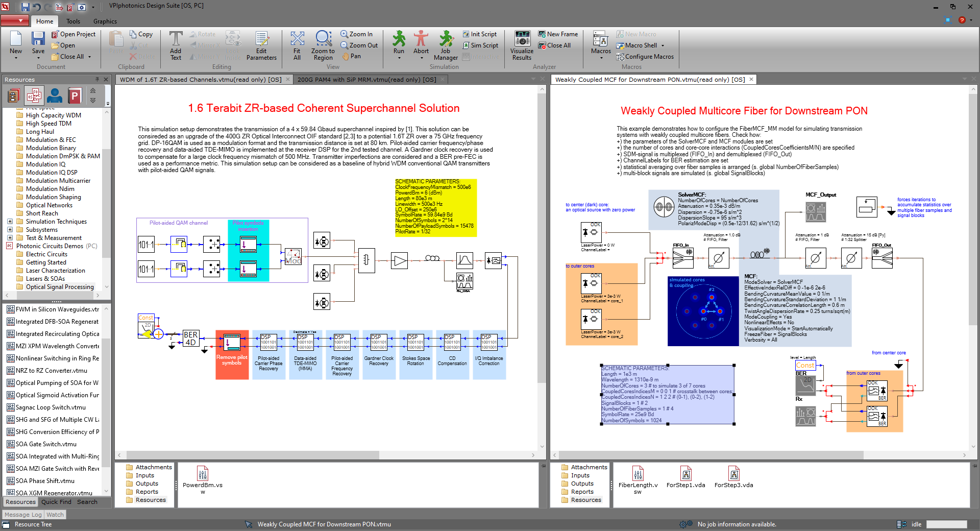Click the red P icon in Resources toolbar

pyautogui.click(x=75, y=95)
